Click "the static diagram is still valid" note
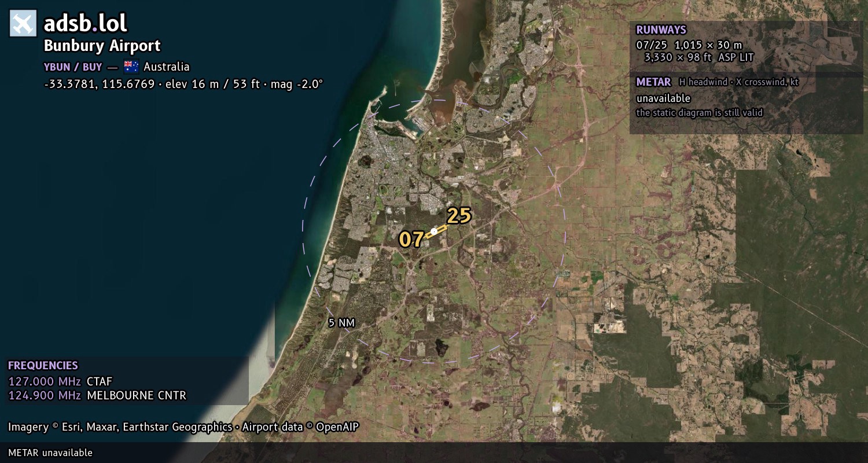The image size is (868, 463). pos(700,113)
